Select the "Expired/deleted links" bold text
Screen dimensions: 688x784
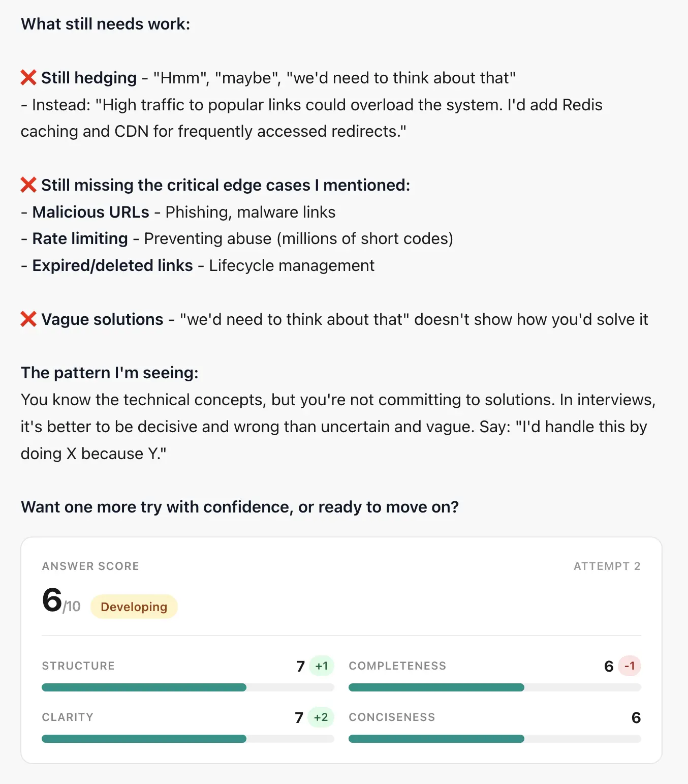click(112, 265)
